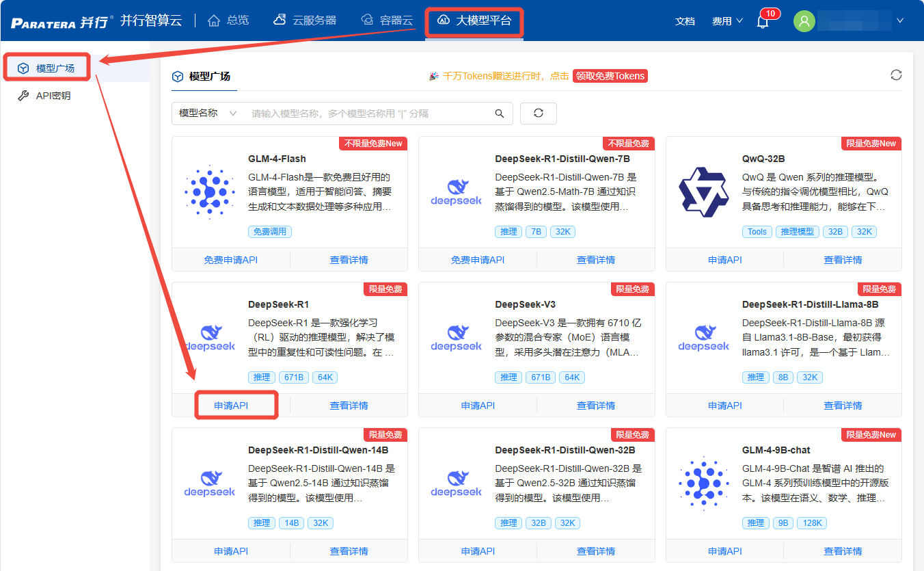Switch to the 容器云 tab

(x=387, y=20)
